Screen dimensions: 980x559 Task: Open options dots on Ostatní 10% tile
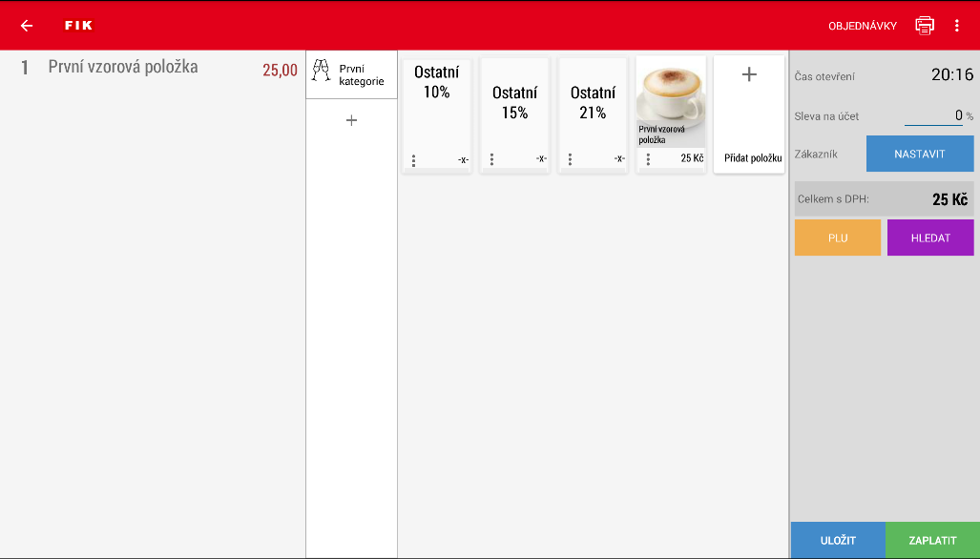(413, 159)
